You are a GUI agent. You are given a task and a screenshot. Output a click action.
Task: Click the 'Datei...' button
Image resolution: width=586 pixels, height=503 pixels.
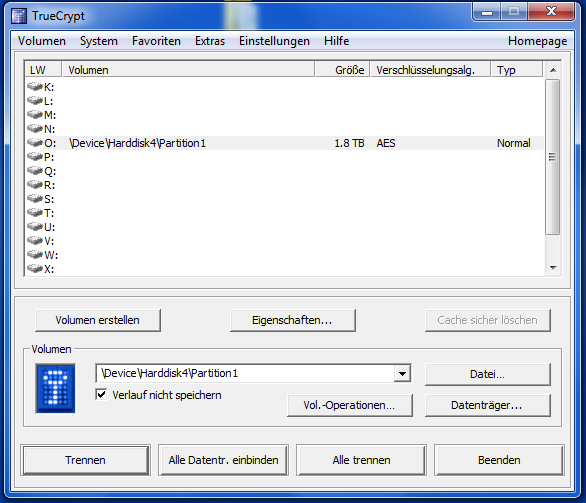(487, 374)
